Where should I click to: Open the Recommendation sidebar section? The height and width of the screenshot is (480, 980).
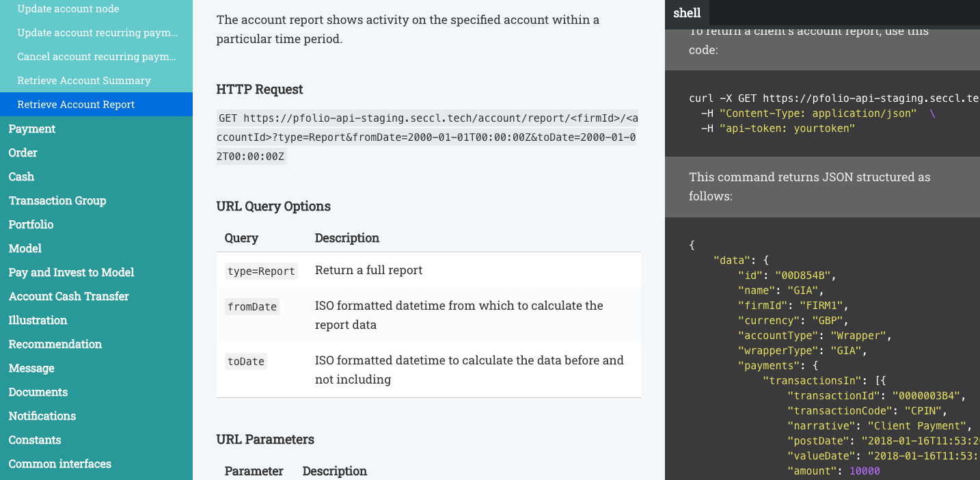[x=55, y=344]
